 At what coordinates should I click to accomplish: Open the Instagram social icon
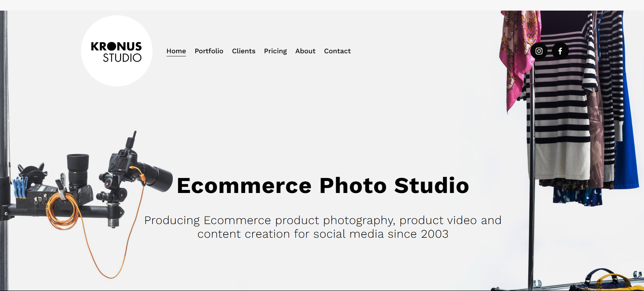tap(539, 51)
